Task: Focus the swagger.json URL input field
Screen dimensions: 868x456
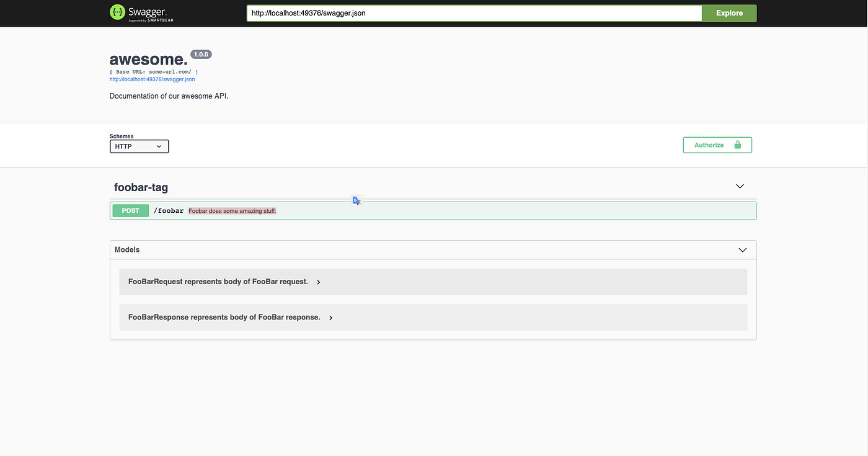Action: coord(474,13)
